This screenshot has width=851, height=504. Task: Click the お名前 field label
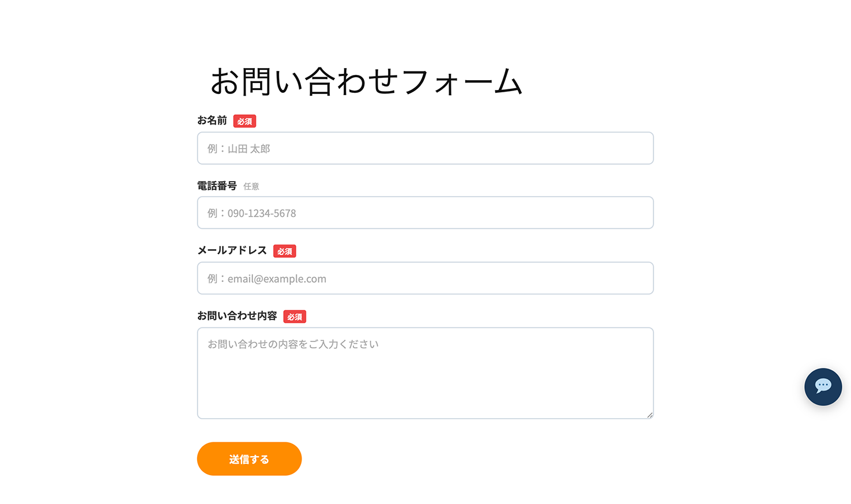(212, 121)
